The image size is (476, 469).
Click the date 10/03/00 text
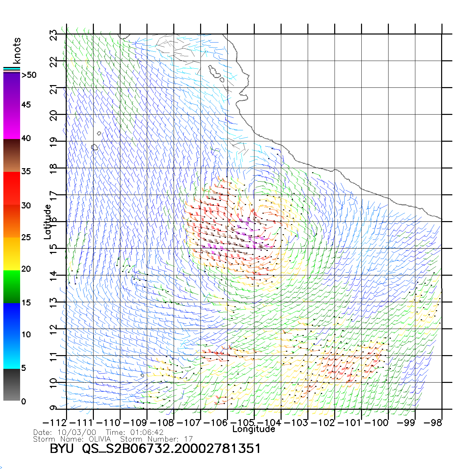(77, 432)
